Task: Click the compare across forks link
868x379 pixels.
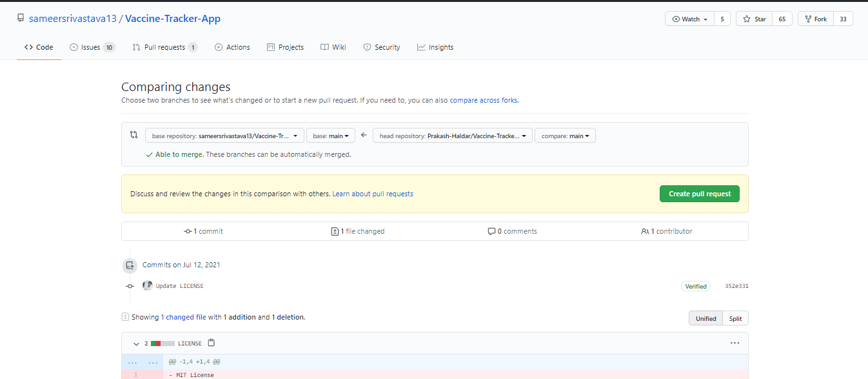Action: [484, 101]
